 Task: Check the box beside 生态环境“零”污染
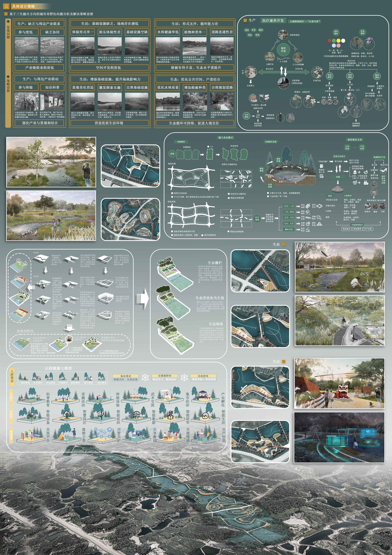pos(268,196)
